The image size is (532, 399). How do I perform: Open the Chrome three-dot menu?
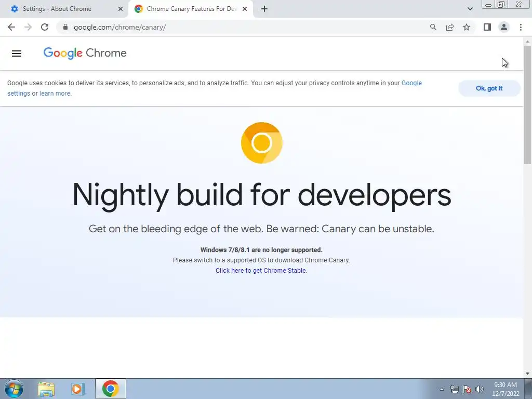pyautogui.click(x=521, y=27)
